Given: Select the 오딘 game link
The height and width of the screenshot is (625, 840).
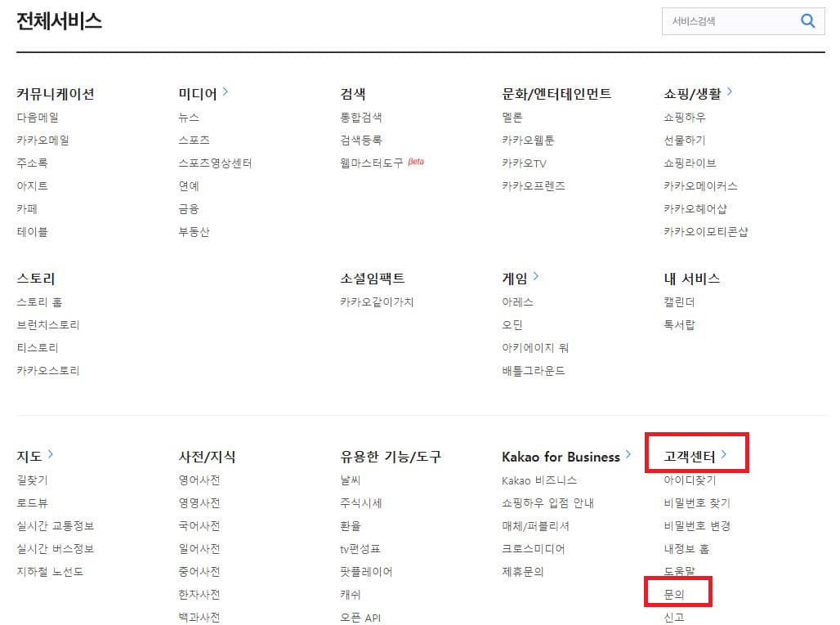Looking at the screenshot, I should click(512, 324).
